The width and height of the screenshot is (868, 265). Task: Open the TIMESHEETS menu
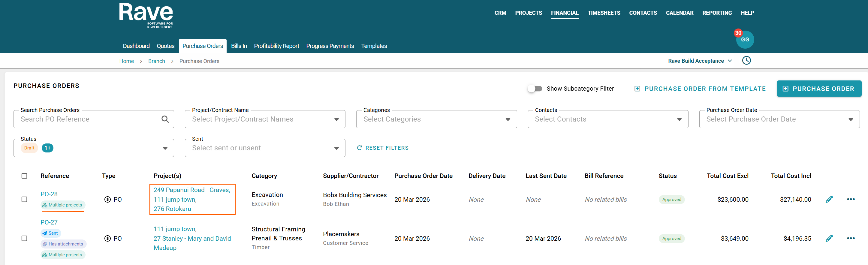[604, 13]
